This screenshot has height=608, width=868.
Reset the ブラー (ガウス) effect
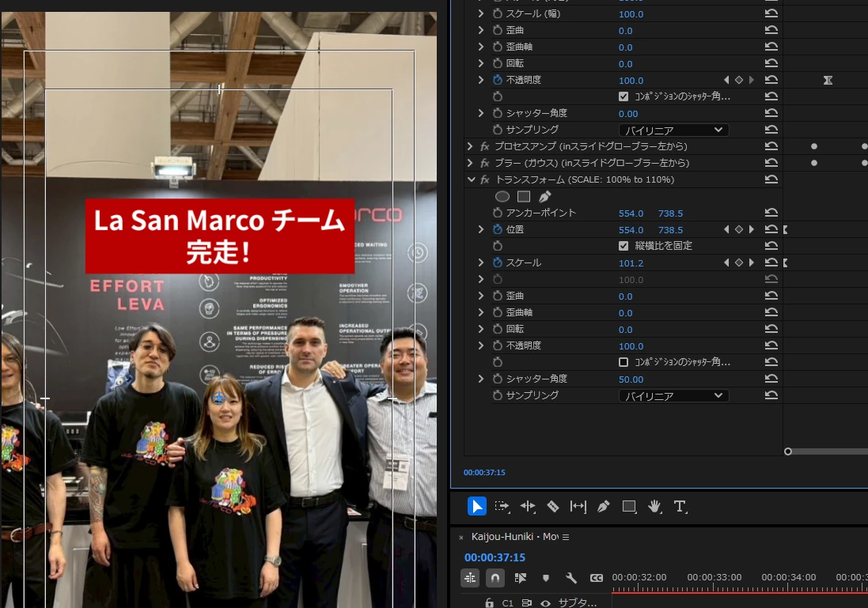pyautogui.click(x=771, y=163)
